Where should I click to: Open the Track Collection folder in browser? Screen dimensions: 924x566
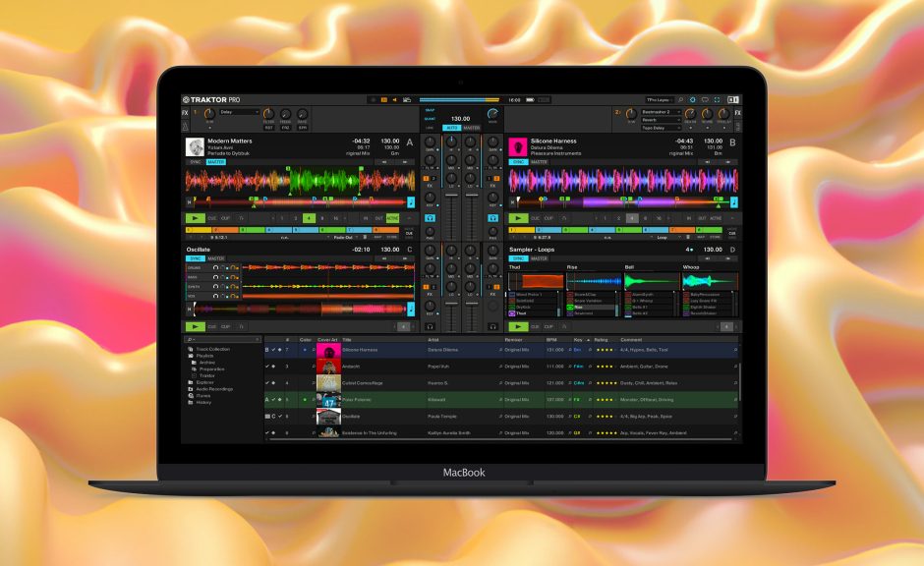(212, 349)
